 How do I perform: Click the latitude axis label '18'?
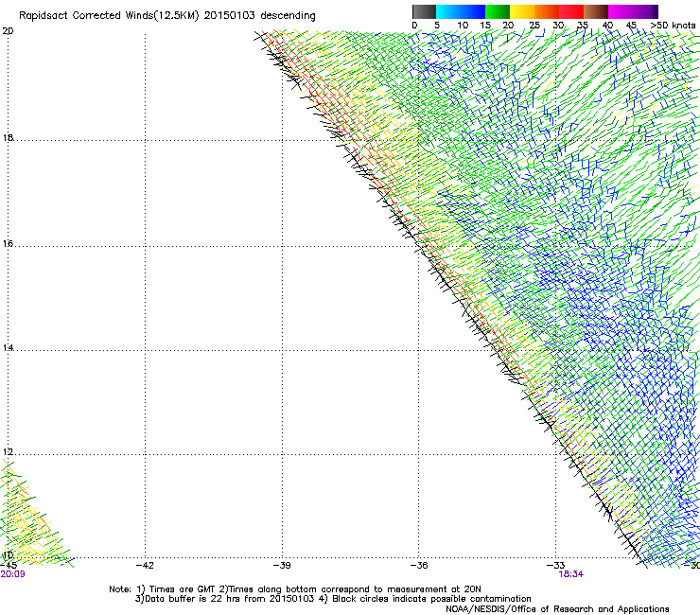pos(8,137)
